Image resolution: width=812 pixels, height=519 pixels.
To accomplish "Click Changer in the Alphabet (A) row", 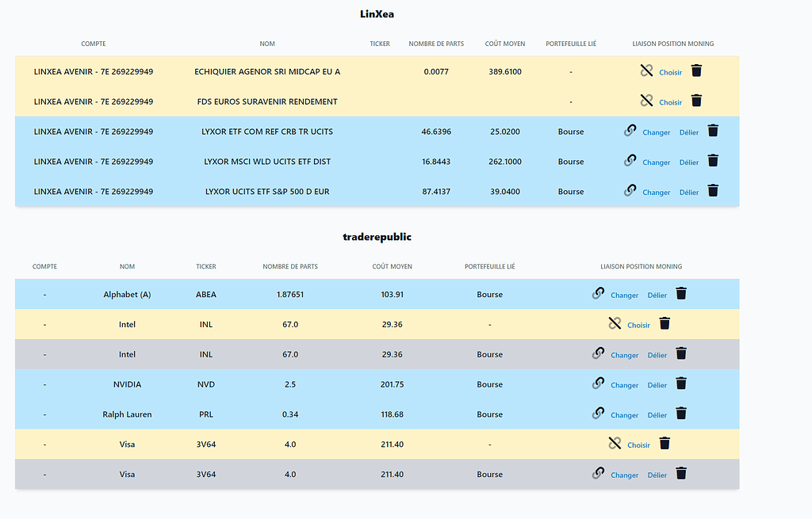I will pos(625,296).
